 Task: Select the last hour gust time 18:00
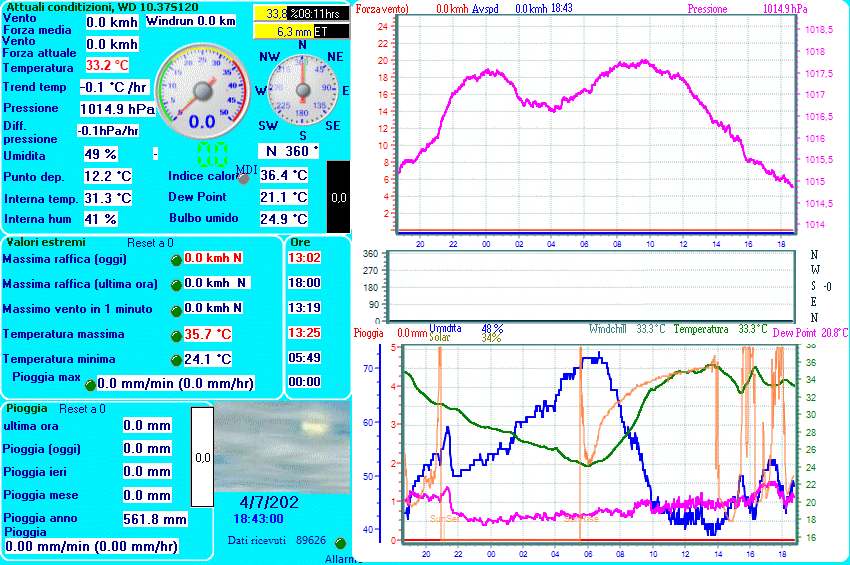pyautogui.click(x=304, y=282)
